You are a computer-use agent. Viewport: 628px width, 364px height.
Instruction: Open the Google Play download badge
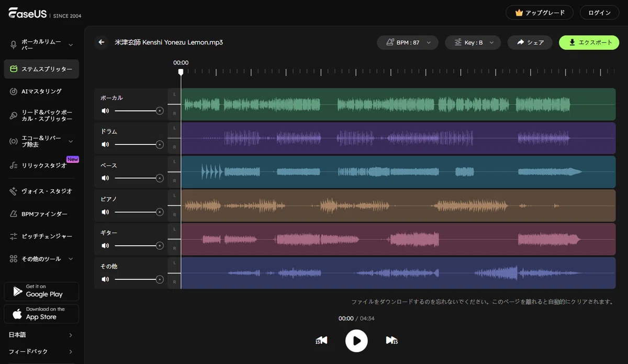pos(41,291)
